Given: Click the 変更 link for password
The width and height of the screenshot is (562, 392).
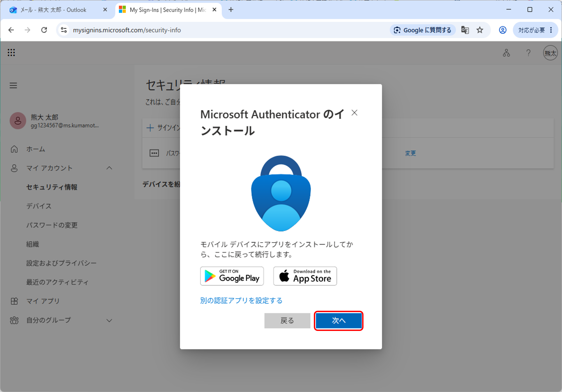Looking at the screenshot, I should [410, 153].
